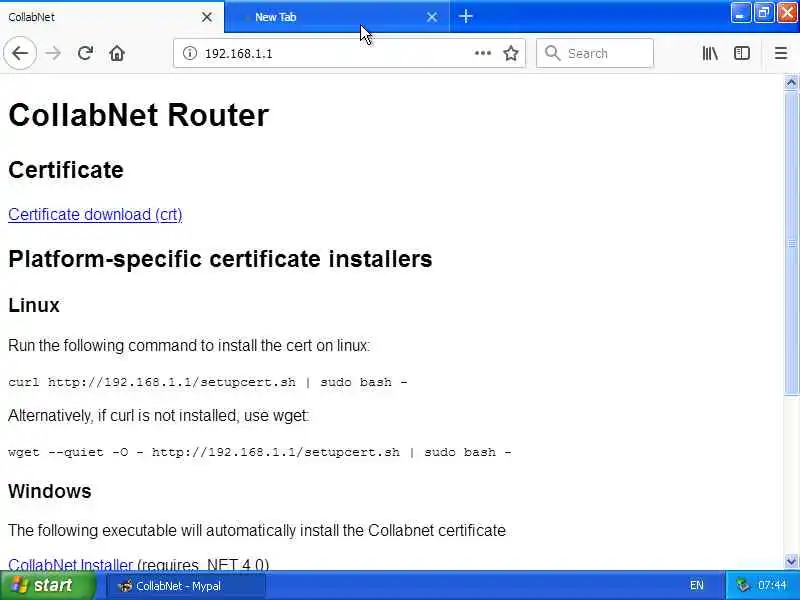Open the Windows start menu

(48, 585)
